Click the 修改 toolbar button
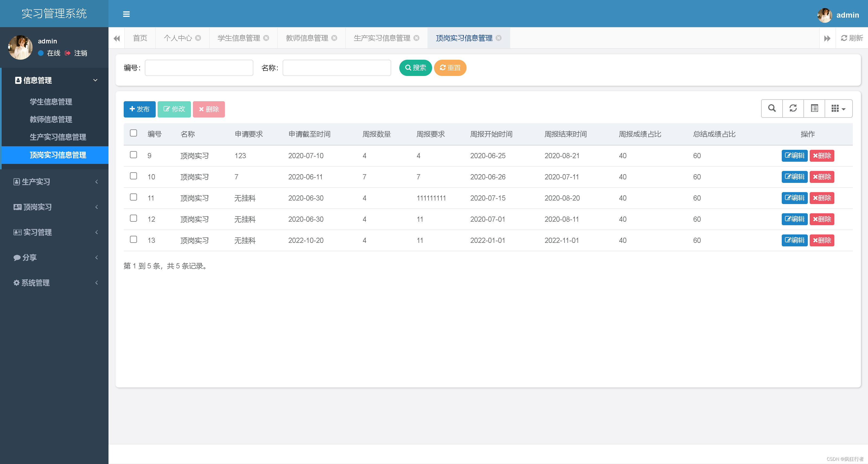868x464 pixels. click(174, 109)
